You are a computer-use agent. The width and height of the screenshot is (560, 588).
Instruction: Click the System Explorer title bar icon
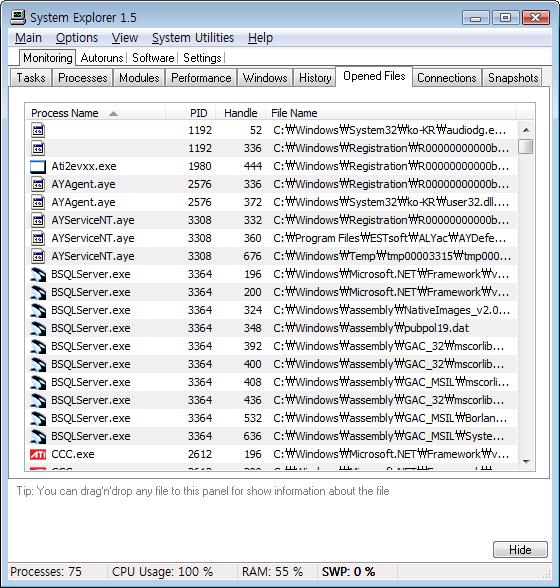[x=18, y=17]
